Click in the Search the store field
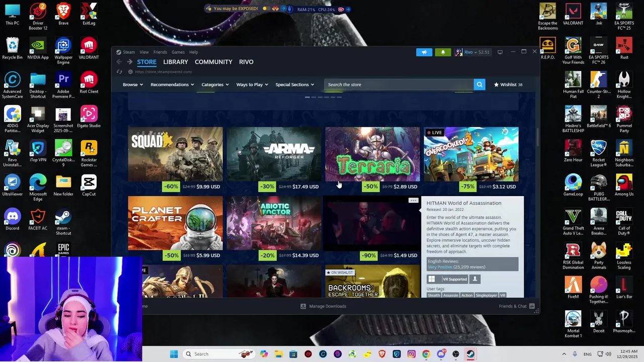The image size is (644, 362). [x=399, y=84]
